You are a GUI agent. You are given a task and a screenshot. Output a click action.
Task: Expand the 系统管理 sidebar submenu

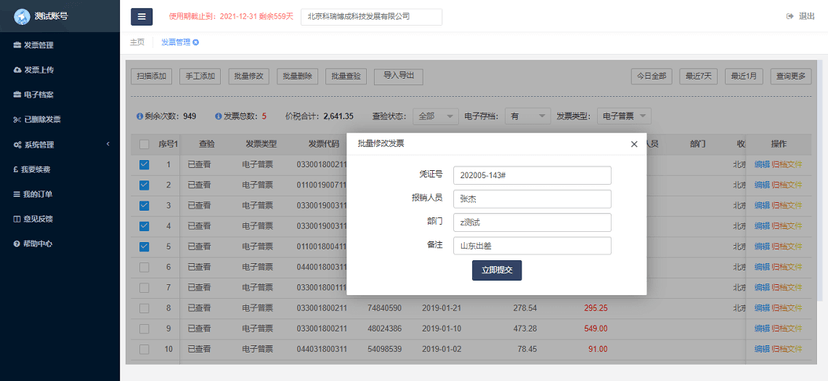click(60, 144)
